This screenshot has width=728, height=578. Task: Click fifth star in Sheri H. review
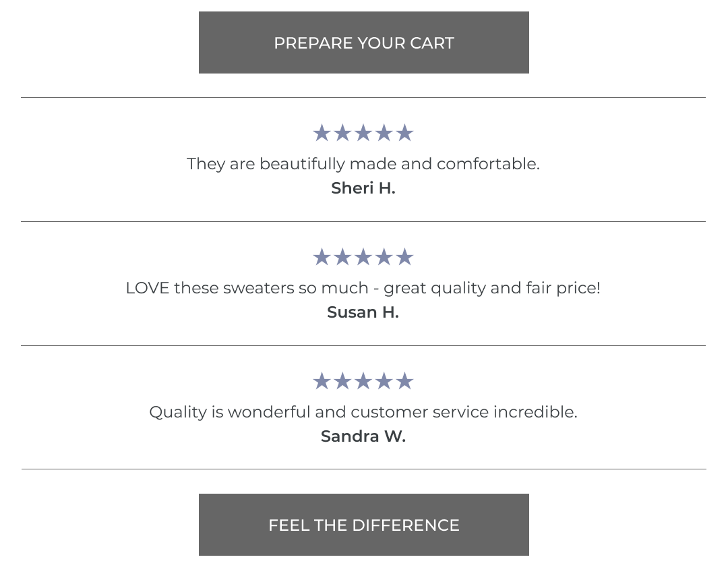tap(405, 133)
